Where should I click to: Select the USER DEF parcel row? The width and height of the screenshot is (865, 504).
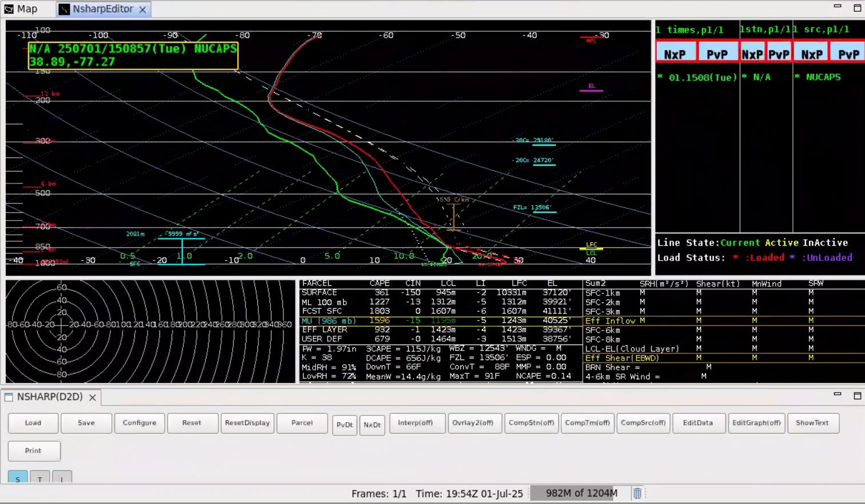pos(440,339)
